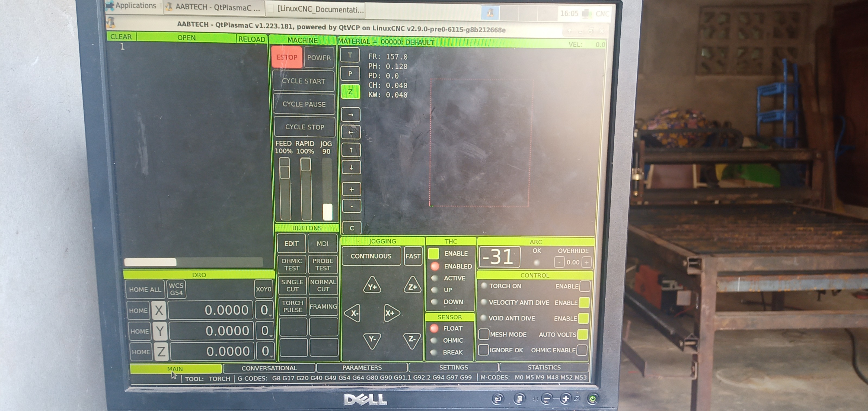
Task: Toggle VOID ANTI DIVE ENABLE checkbox
Action: pos(583,318)
